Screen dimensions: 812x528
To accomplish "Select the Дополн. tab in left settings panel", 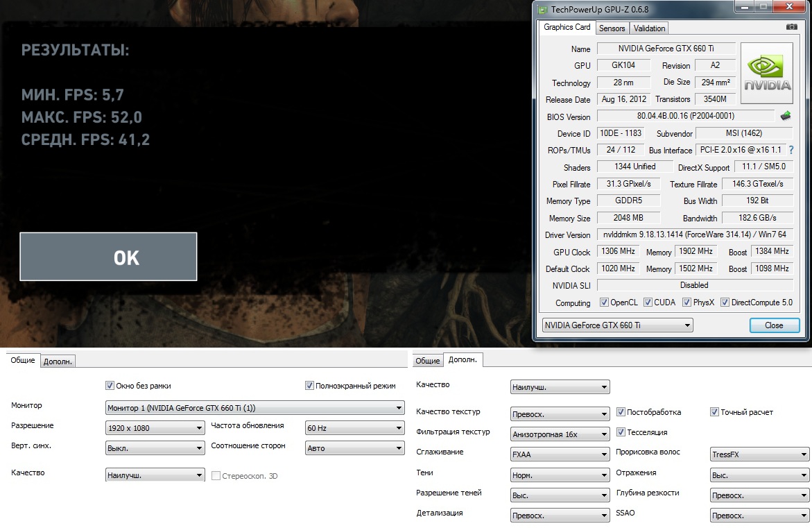I will (x=58, y=361).
